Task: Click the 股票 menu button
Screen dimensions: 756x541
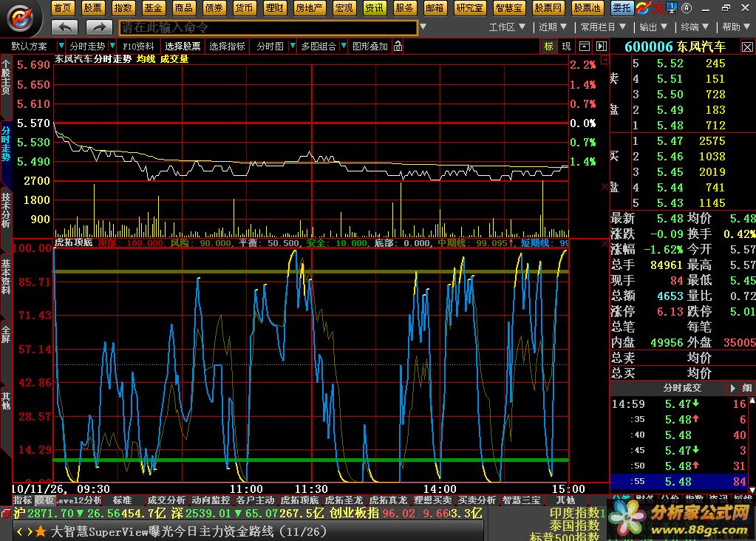Action: pos(92,7)
